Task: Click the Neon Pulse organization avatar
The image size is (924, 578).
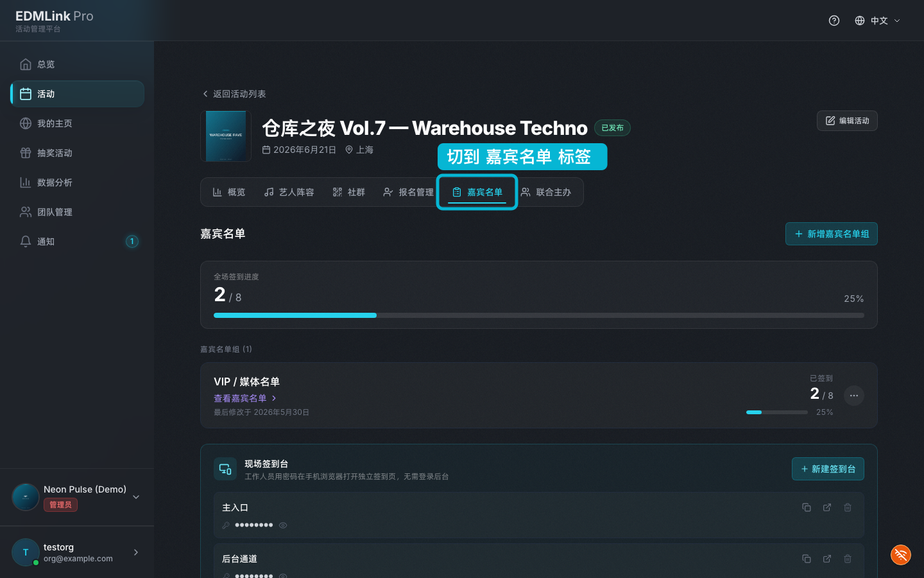Action: [26, 497]
